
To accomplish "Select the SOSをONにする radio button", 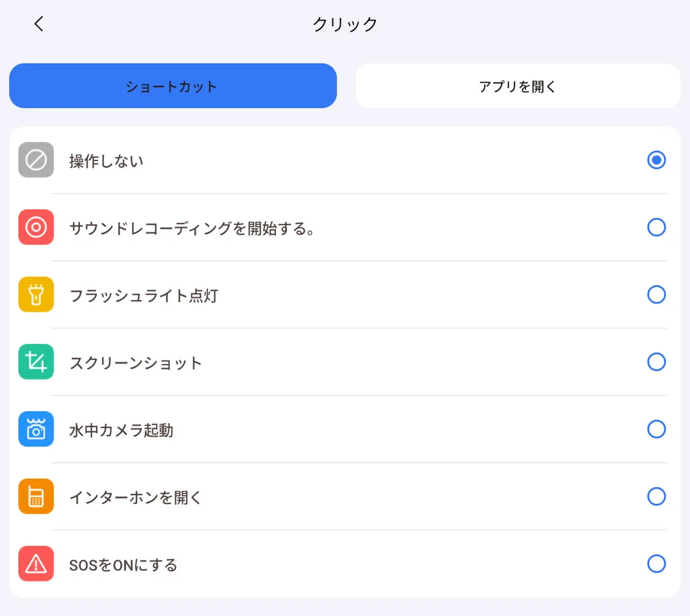I will click(x=657, y=564).
